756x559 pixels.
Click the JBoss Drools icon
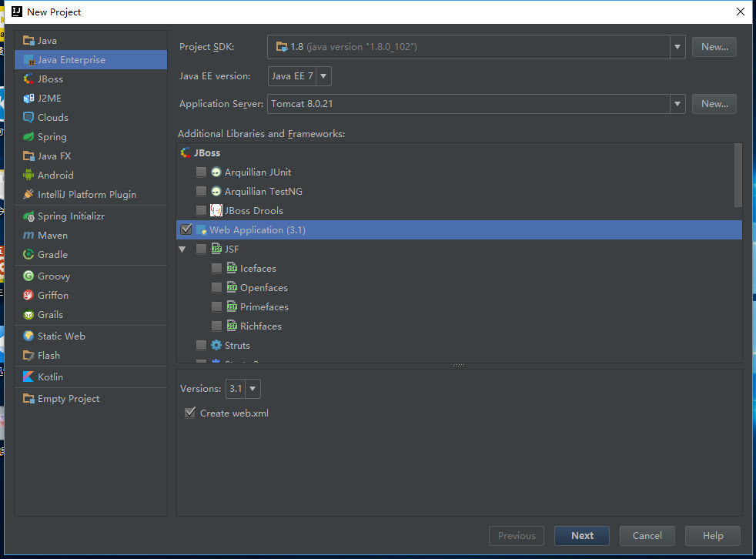pos(216,210)
